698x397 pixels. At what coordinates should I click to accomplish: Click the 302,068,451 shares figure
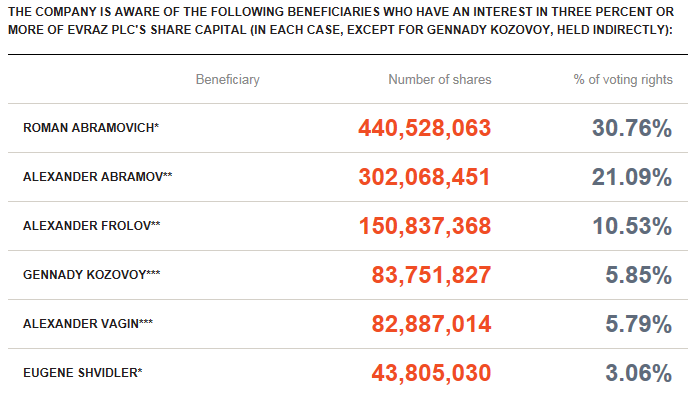coord(424,177)
